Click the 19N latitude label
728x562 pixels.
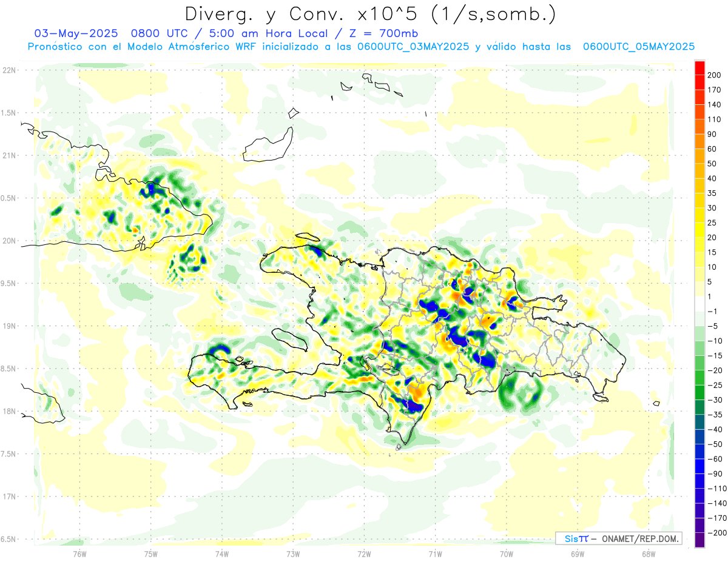[9, 326]
